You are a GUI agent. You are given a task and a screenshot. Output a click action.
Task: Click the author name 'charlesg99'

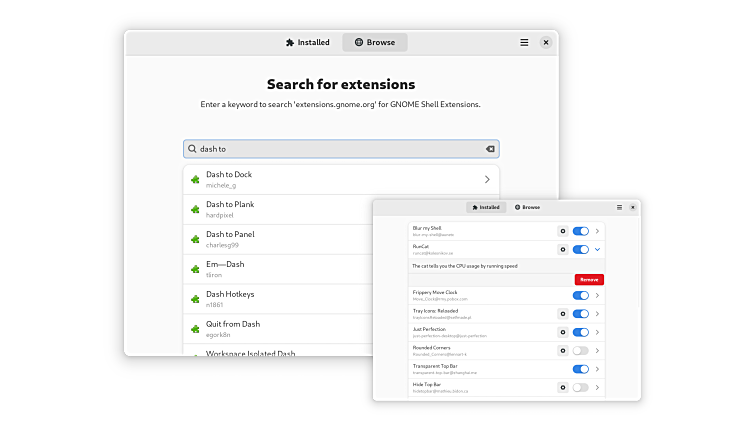[x=222, y=245]
